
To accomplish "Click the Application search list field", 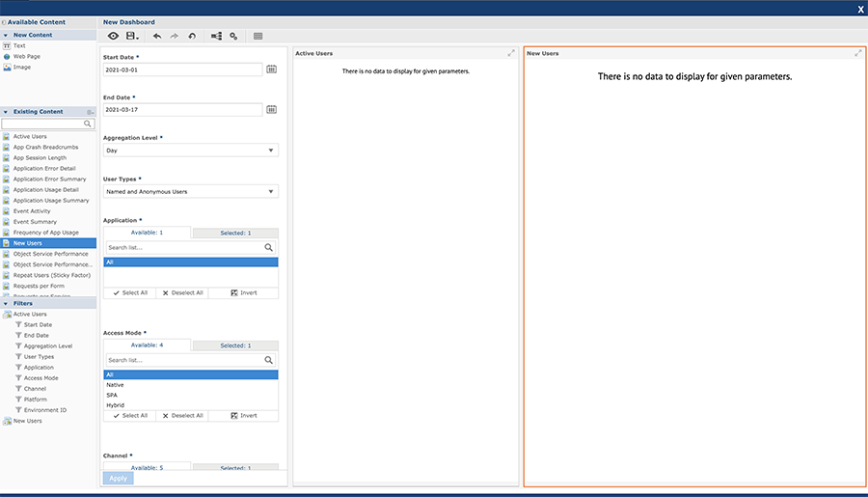I will point(190,248).
